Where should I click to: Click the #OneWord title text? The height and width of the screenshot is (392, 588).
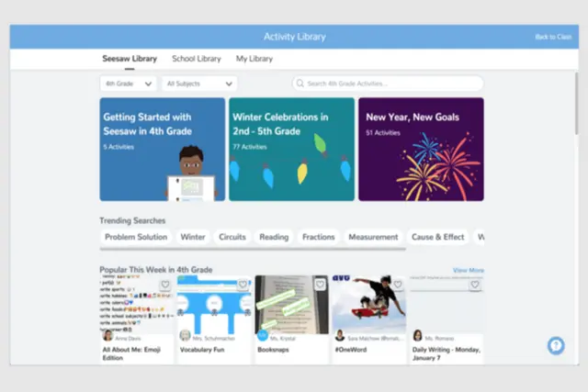[x=351, y=350]
